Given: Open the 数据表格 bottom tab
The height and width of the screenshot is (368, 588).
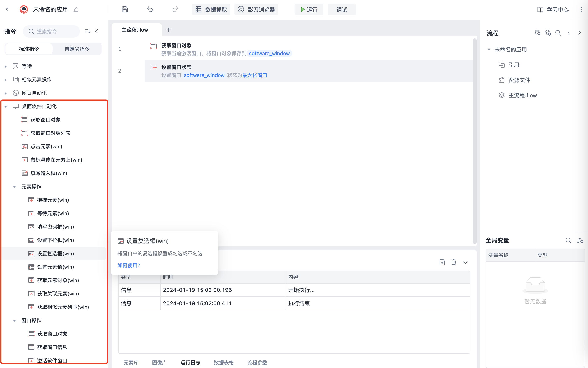Looking at the screenshot, I should click(224, 362).
